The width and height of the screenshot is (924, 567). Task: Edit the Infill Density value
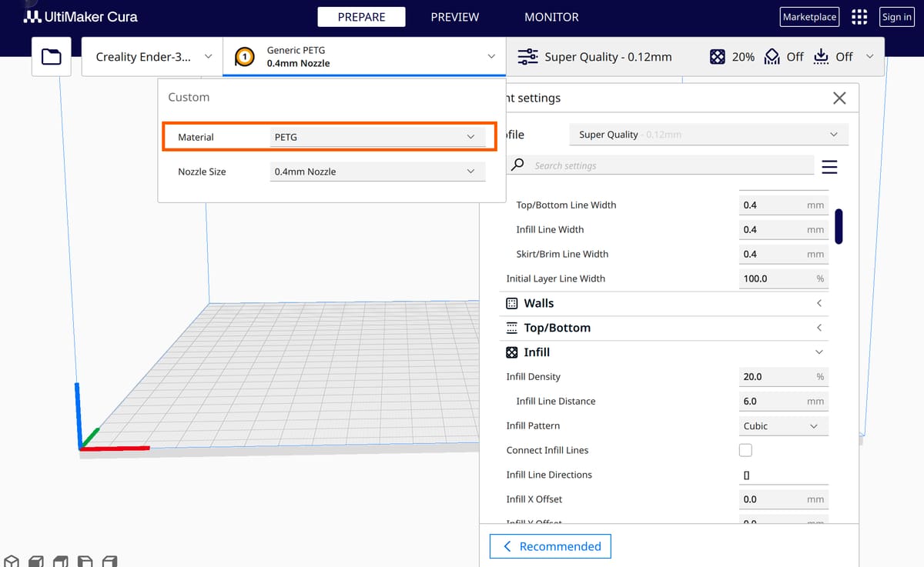coord(784,377)
